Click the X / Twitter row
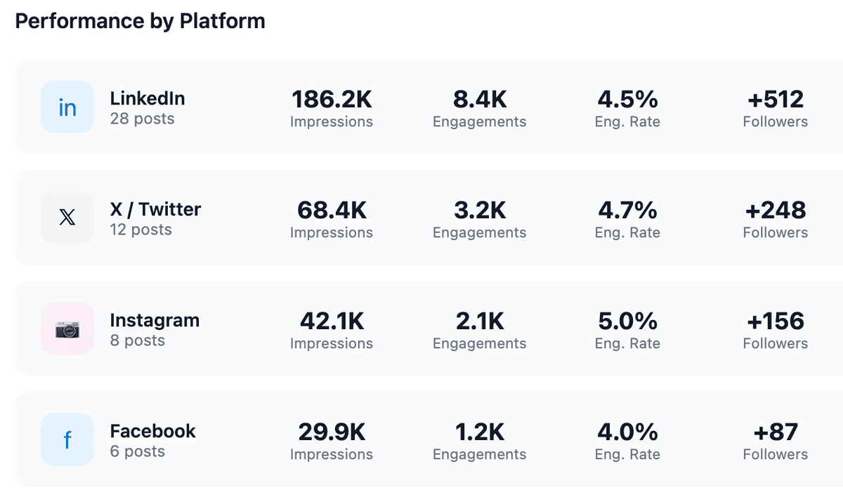The width and height of the screenshot is (843, 504). pos(421,218)
